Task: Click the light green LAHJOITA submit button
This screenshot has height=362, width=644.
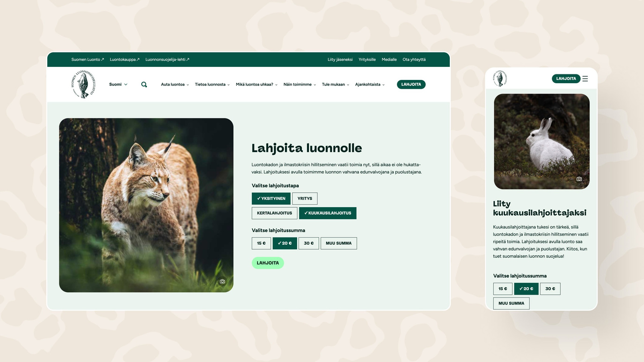Action: 268,263
